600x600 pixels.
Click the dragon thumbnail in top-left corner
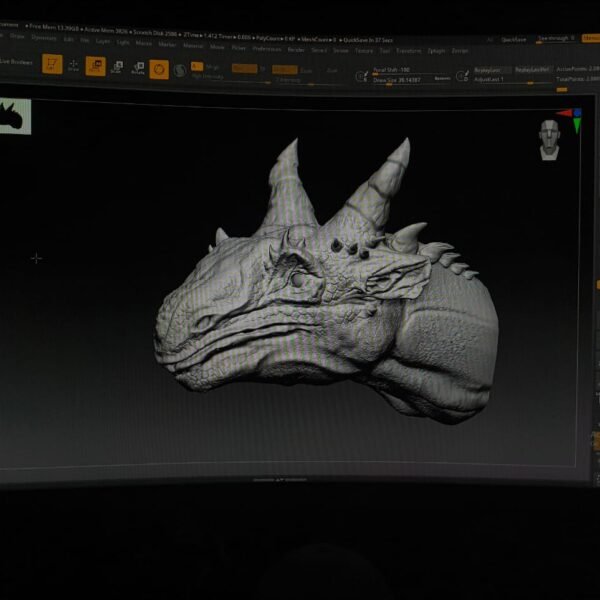[x=15, y=117]
